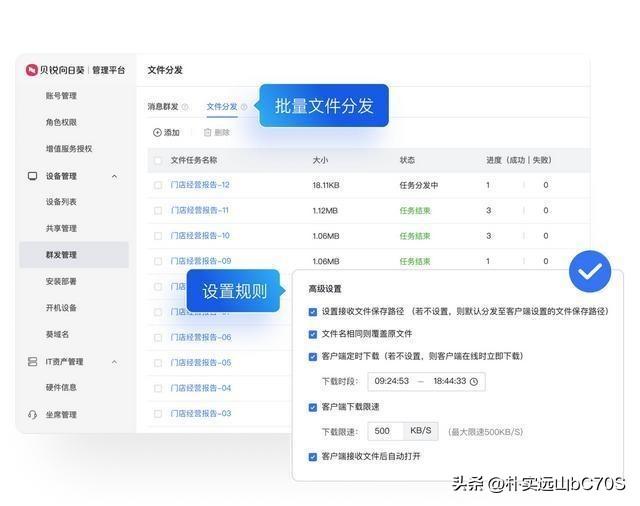Click the 设备管理 monitor icon
This screenshot has width=640, height=506.
tap(32, 176)
